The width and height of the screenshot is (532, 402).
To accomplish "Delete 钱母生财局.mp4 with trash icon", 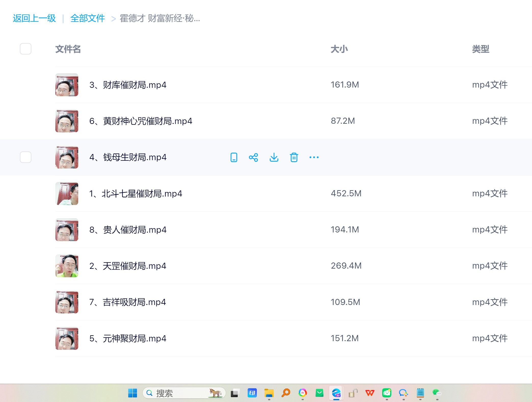I will [294, 157].
